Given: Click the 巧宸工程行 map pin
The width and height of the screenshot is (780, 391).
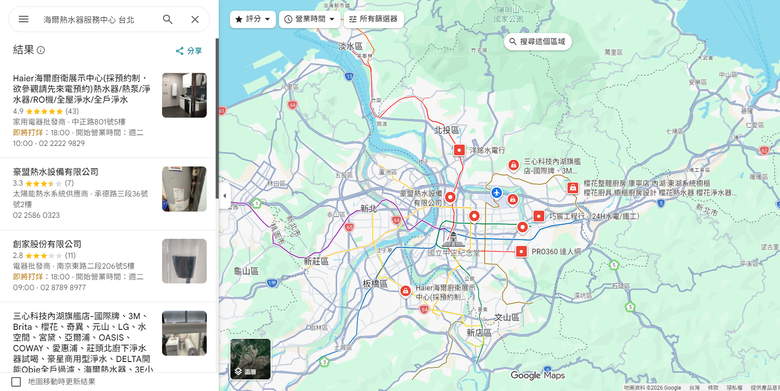Looking at the screenshot, I should (538, 216).
